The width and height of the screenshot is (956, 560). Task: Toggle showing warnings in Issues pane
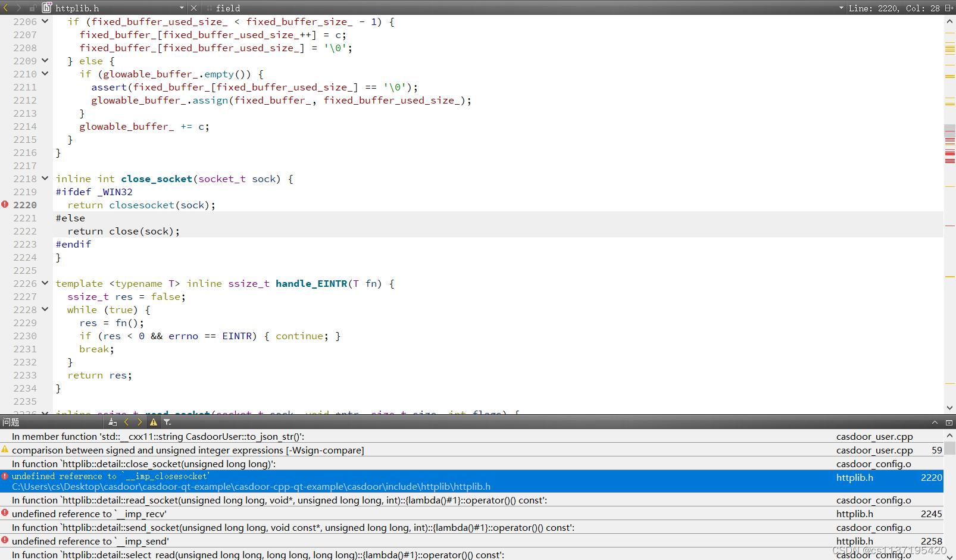[154, 422]
